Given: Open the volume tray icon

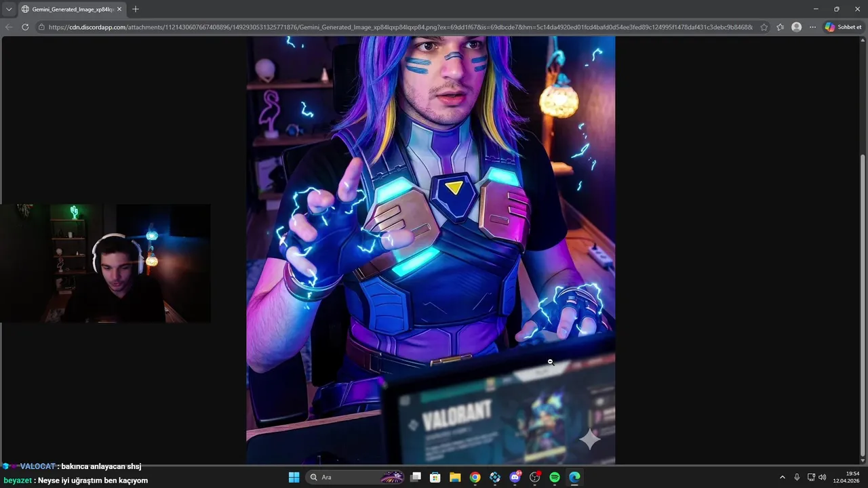Looking at the screenshot, I should tap(823, 477).
